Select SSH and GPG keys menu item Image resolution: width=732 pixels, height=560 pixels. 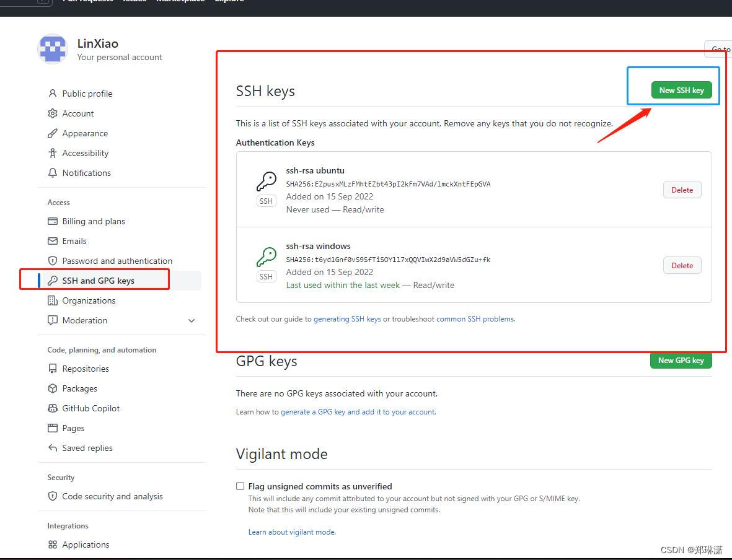(x=98, y=281)
